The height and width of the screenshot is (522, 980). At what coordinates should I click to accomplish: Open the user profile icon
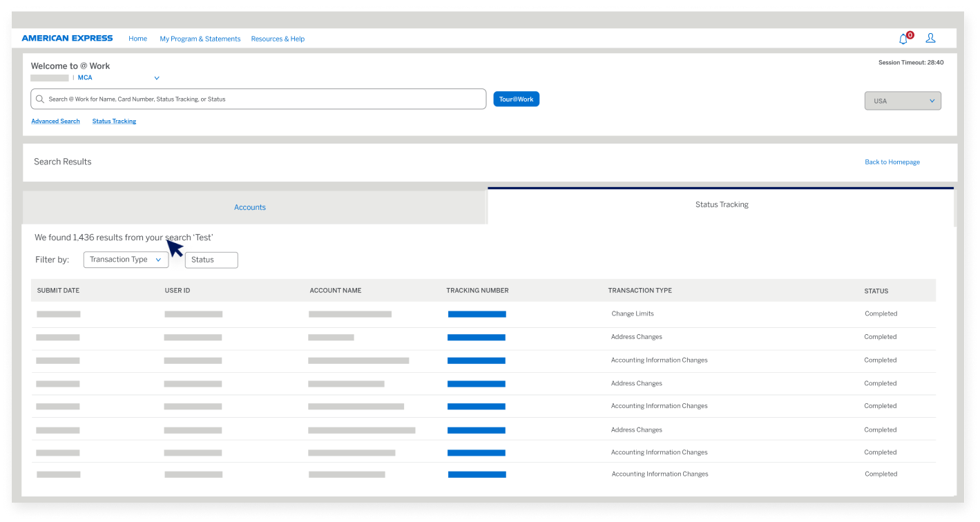(x=930, y=39)
